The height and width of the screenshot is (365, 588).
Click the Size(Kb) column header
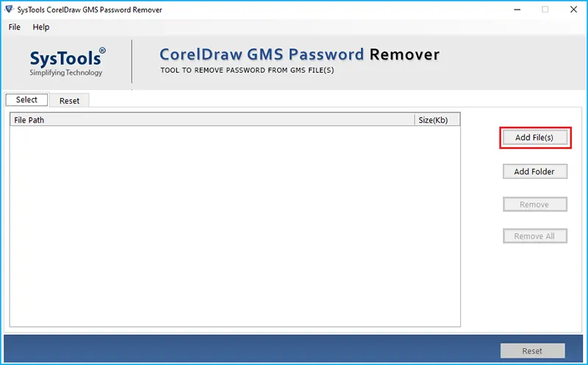[437, 120]
